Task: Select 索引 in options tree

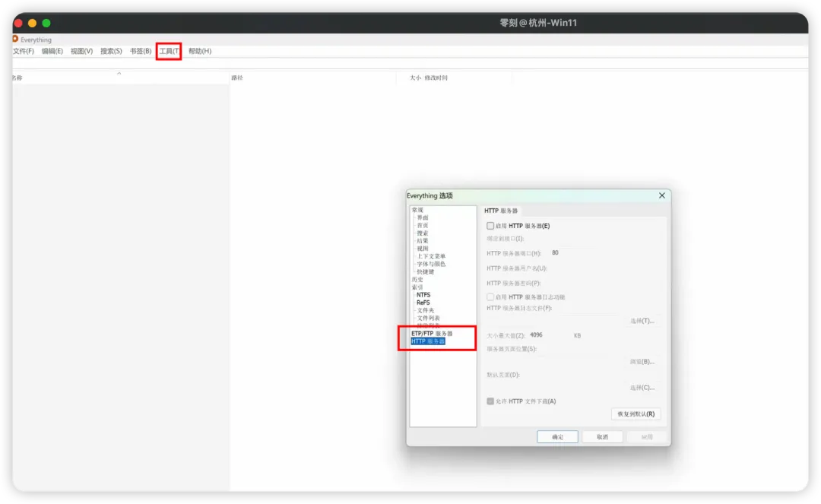Action: [x=417, y=287]
